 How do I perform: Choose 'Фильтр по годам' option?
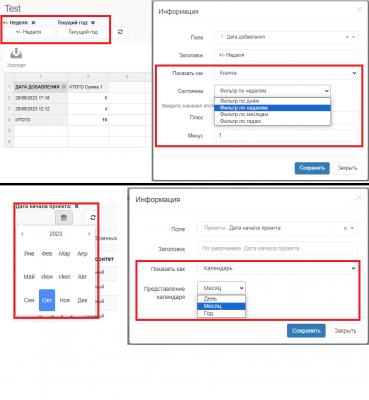(x=272, y=121)
